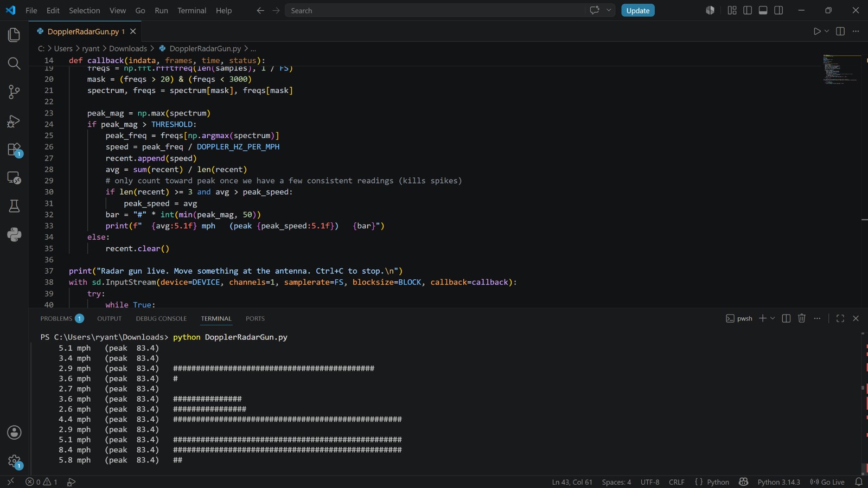Open the Extensions view

pos(14,150)
